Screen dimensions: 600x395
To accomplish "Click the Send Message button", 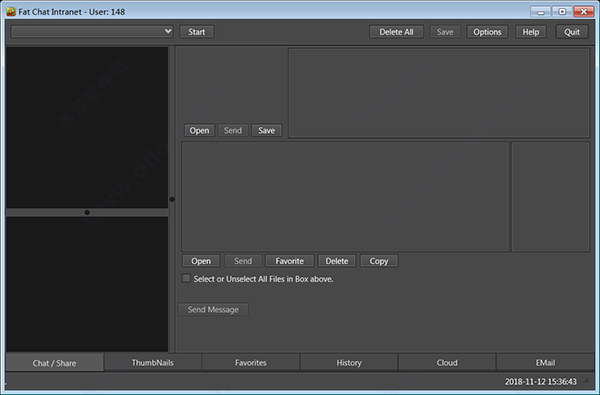I will [213, 309].
